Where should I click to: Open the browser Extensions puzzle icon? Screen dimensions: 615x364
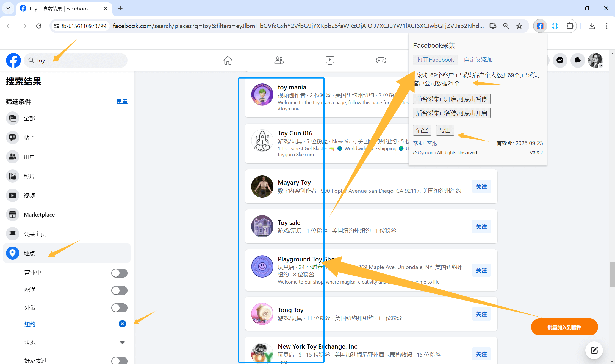(x=570, y=26)
